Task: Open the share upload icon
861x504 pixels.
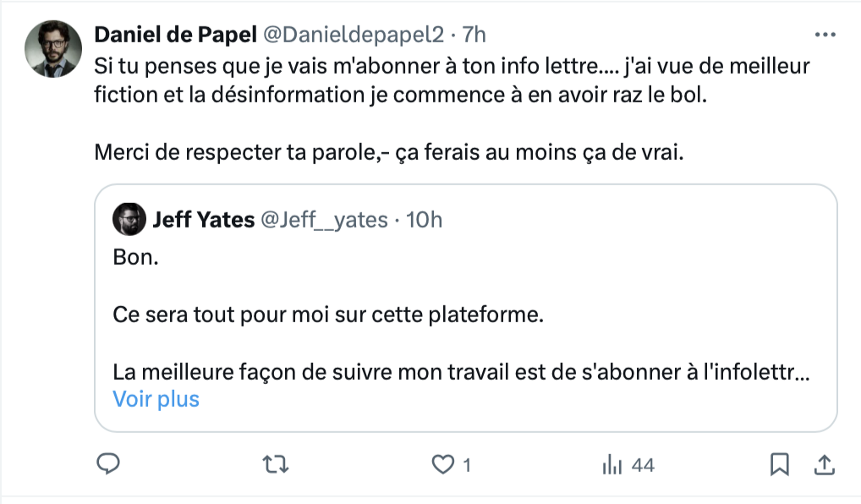Action: pyautogui.click(x=825, y=465)
